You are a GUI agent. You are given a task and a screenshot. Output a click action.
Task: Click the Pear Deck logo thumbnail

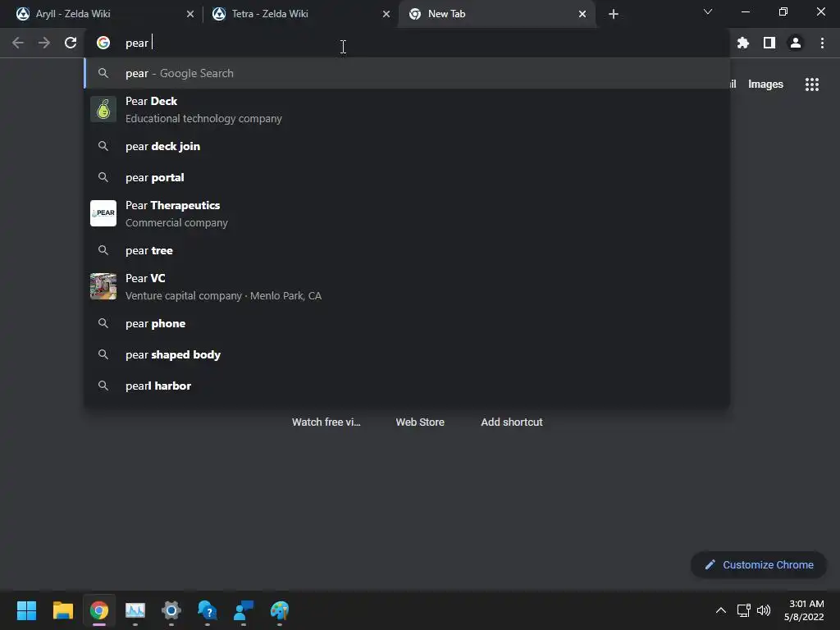pos(103,109)
